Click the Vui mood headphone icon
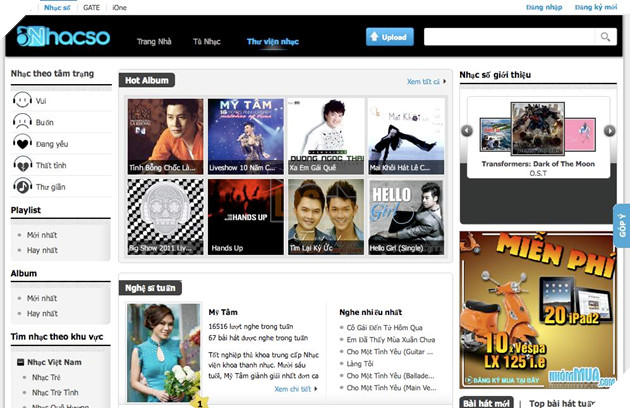630x408 pixels. tap(22, 101)
